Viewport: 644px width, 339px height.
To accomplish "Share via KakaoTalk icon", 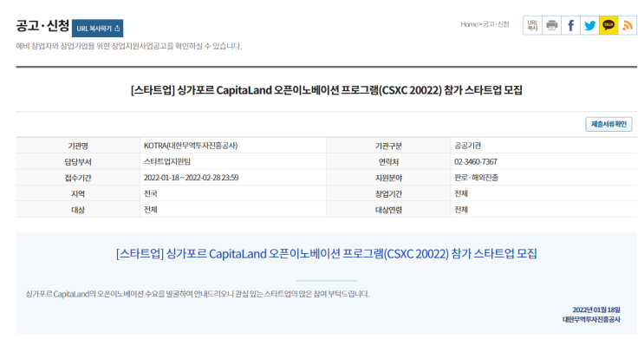I will 608,25.
